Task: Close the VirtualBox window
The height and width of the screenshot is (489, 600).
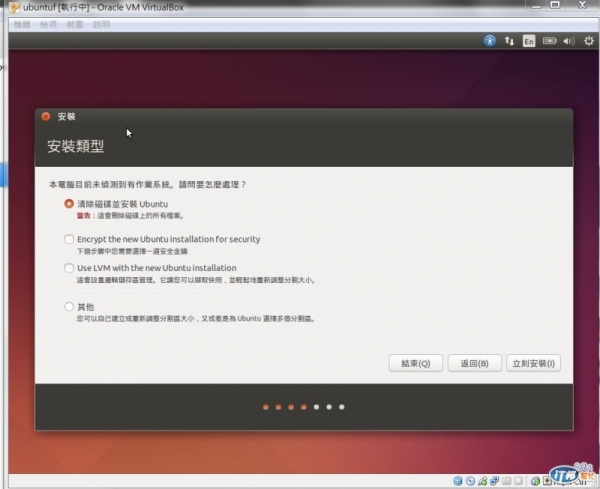Action: 582,5
